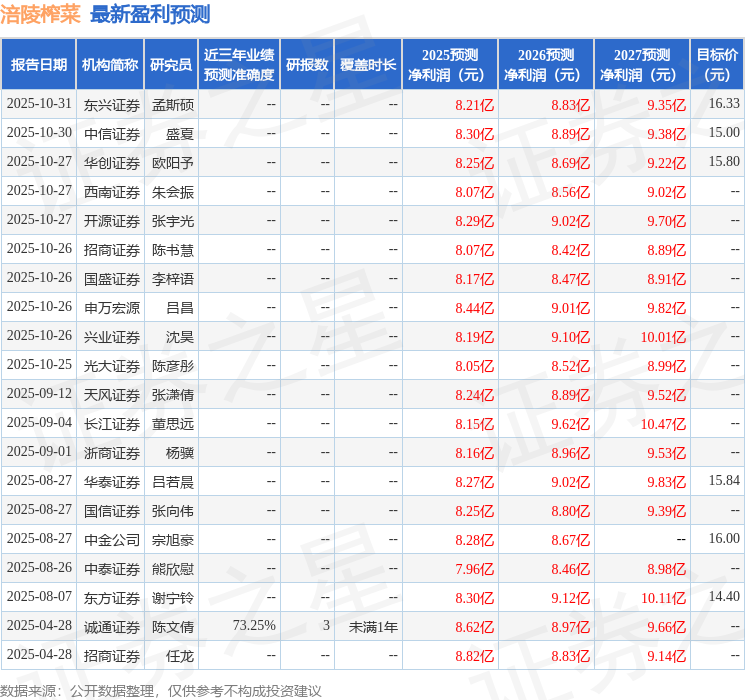Click researcher 朱会振
Image resolution: width=745 pixels, height=700 pixels.
coord(172,192)
